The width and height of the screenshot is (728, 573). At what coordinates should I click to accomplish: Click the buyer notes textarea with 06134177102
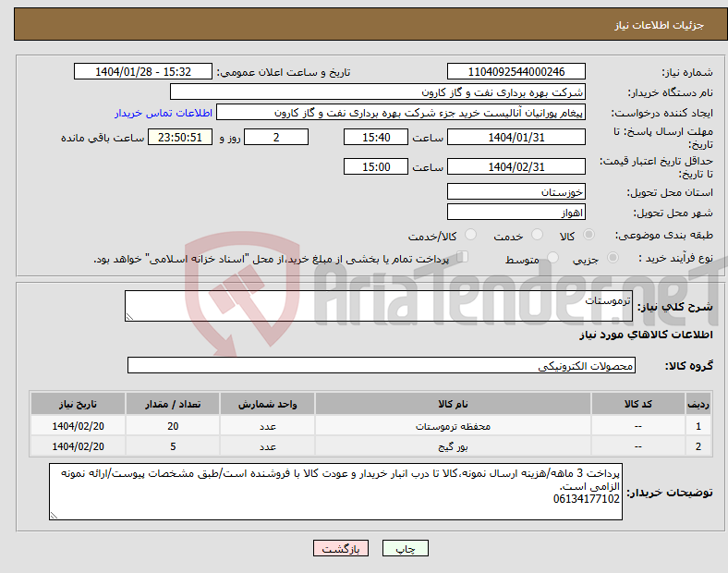click(x=335, y=492)
